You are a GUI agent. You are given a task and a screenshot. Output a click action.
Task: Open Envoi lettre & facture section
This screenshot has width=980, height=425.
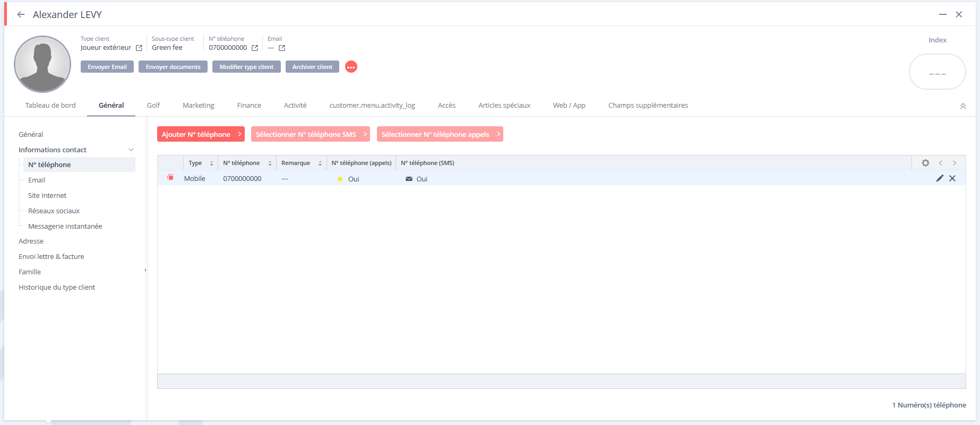[x=51, y=256]
